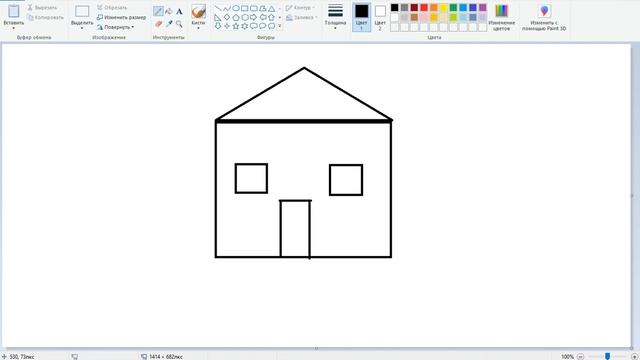This screenshot has height=360, width=640.
Task: Choose the Right triangle shape
Action: 218,17
